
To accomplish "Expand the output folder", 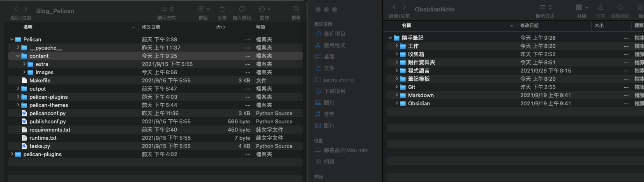I will click(18, 89).
